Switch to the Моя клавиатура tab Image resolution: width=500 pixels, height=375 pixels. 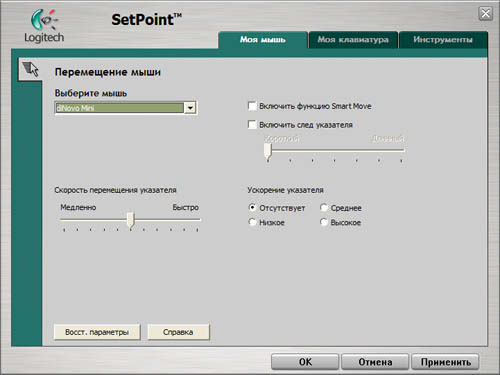tap(353, 40)
